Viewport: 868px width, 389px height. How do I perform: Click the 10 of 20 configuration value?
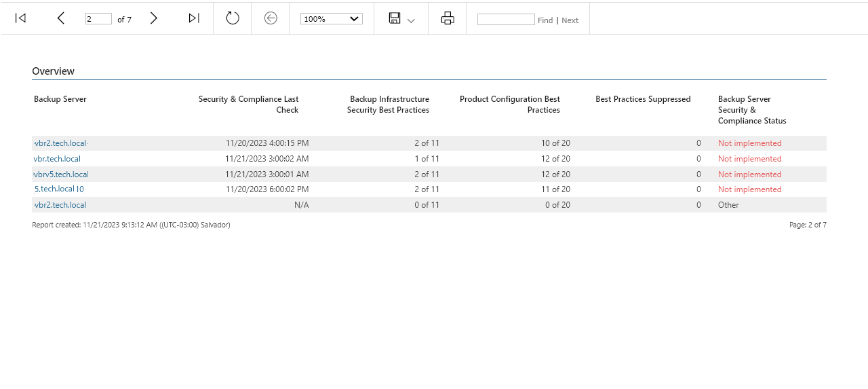coord(555,143)
